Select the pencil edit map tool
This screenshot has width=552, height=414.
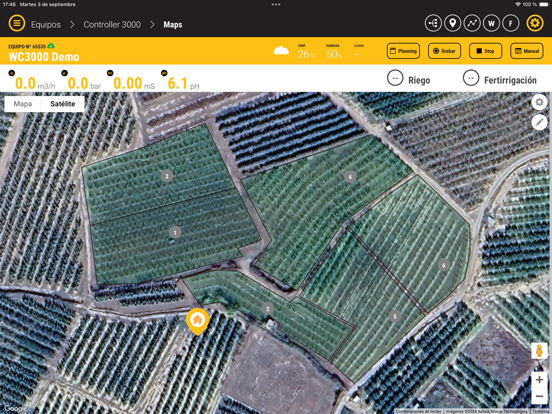coord(539,122)
